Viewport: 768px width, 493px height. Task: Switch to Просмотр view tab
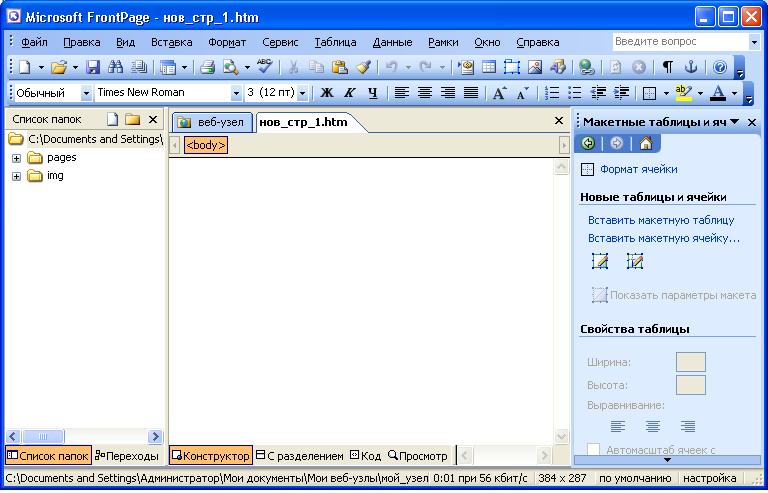point(418,456)
